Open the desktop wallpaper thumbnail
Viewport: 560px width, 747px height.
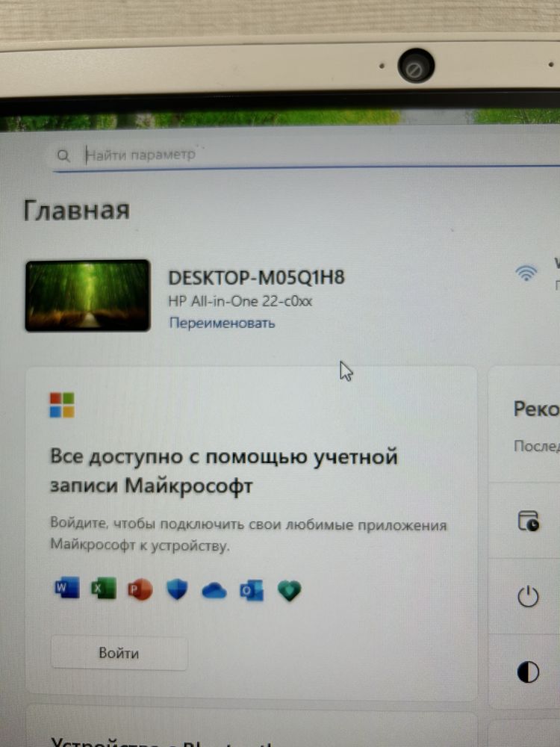tap(87, 296)
